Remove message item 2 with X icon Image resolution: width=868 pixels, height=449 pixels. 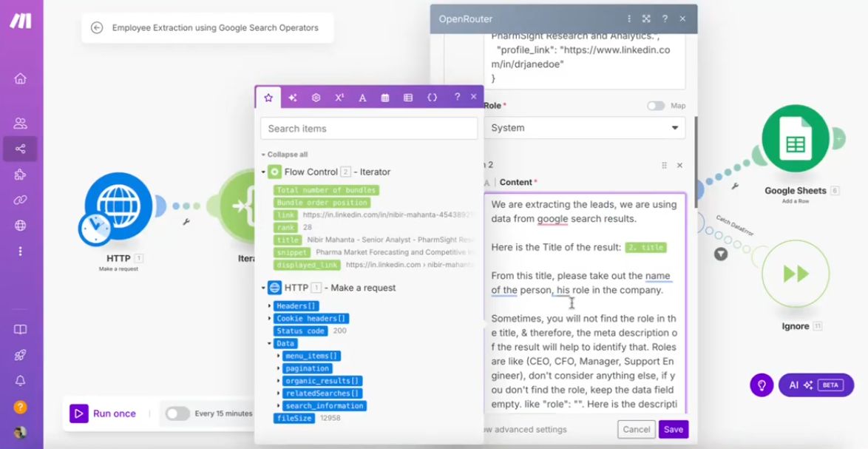point(679,166)
